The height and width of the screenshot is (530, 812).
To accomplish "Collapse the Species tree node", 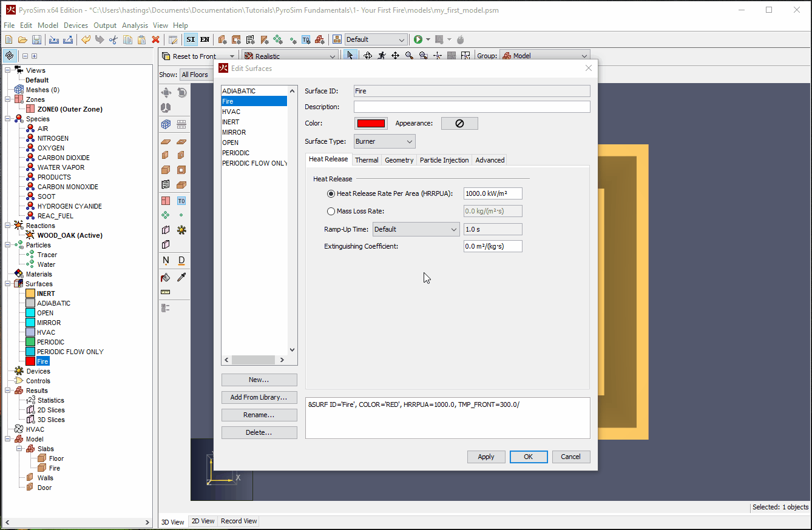I will (8, 119).
